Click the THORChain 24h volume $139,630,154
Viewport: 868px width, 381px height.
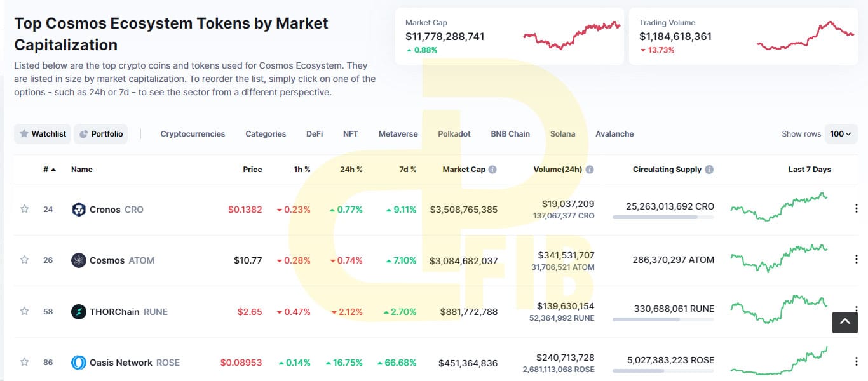click(x=566, y=306)
